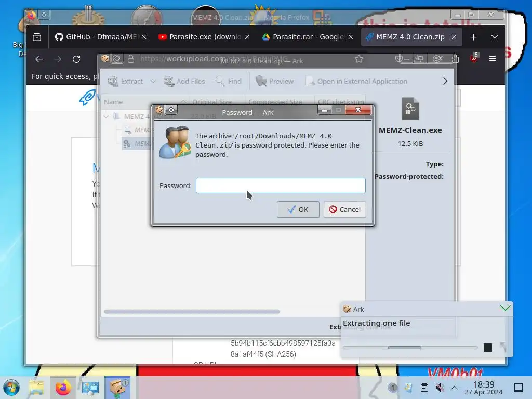Screen dimensions: 532x399
Task: Click the Ark main window package icon
Action: 105,58
